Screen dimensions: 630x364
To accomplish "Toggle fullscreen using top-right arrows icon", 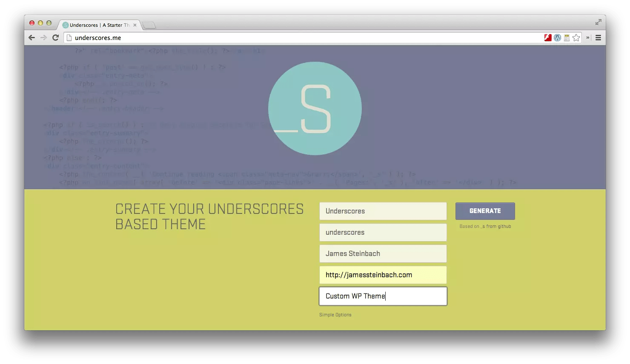I will point(598,22).
